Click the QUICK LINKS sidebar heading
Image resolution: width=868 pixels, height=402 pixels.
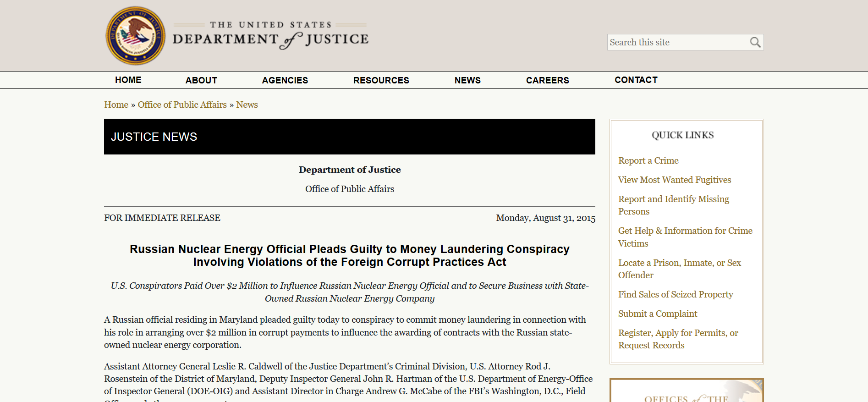(x=683, y=135)
